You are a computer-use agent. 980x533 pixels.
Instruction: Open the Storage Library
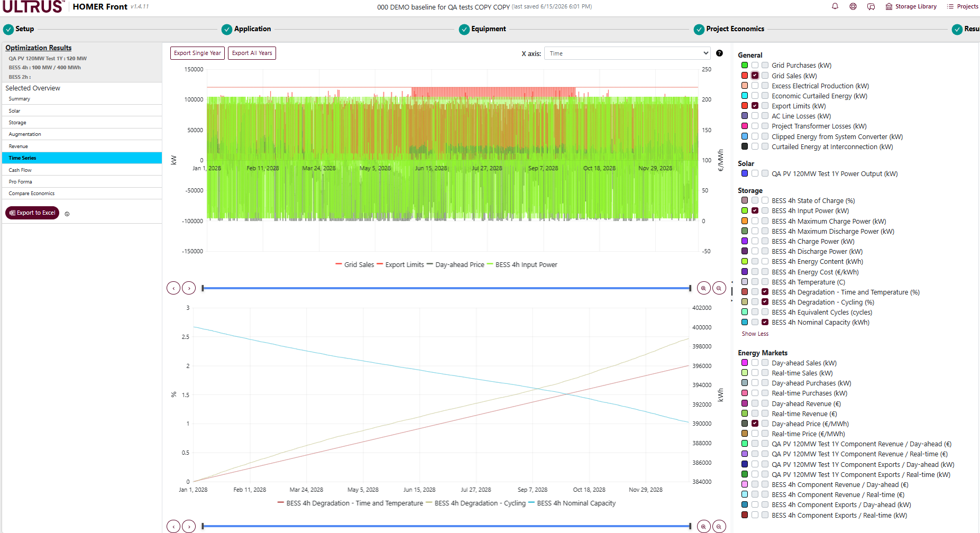pyautogui.click(x=911, y=6)
